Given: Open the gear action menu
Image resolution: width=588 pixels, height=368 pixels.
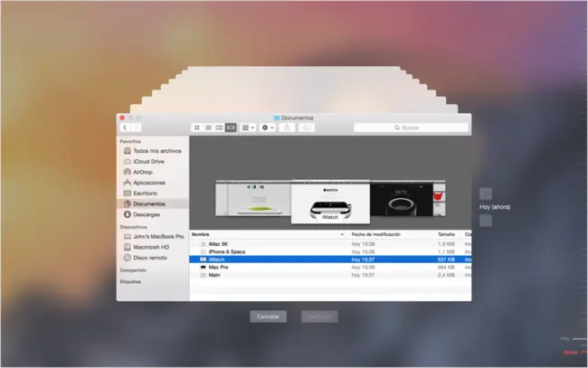Looking at the screenshot, I should [x=268, y=128].
